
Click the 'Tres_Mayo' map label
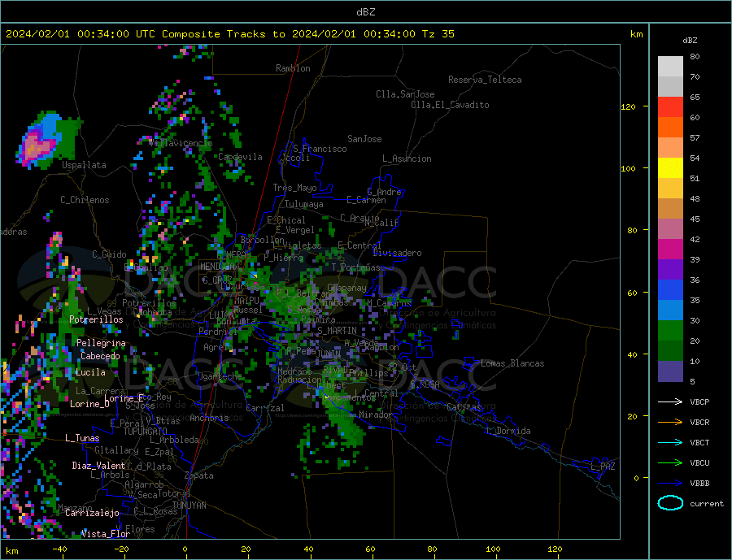294,188
